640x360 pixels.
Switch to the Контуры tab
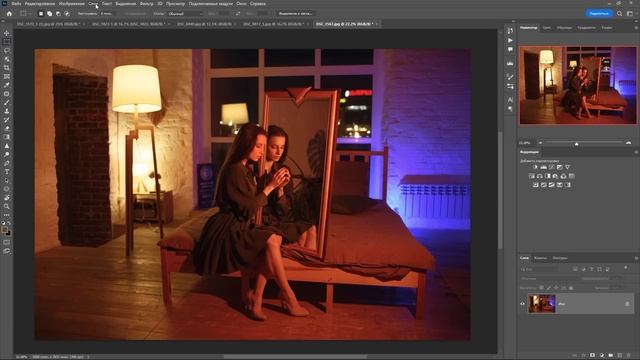(560, 258)
